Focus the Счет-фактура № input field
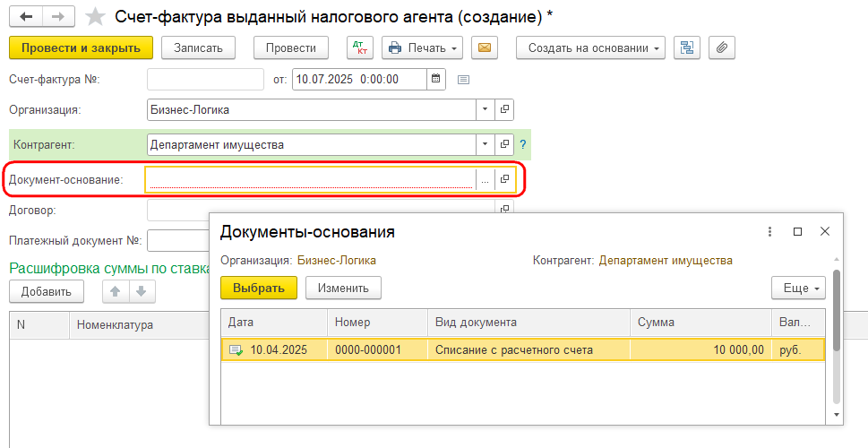The height and width of the screenshot is (448, 868). click(205, 79)
